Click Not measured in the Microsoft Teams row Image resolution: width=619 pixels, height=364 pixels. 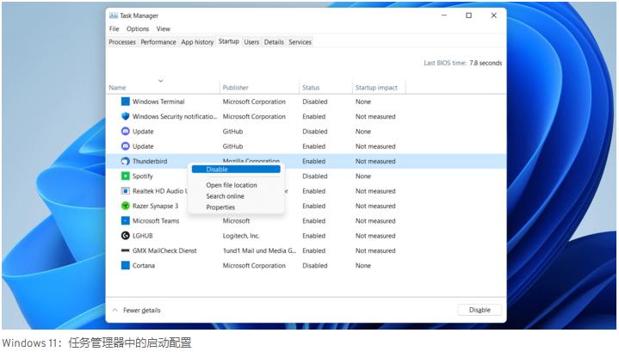point(375,220)
